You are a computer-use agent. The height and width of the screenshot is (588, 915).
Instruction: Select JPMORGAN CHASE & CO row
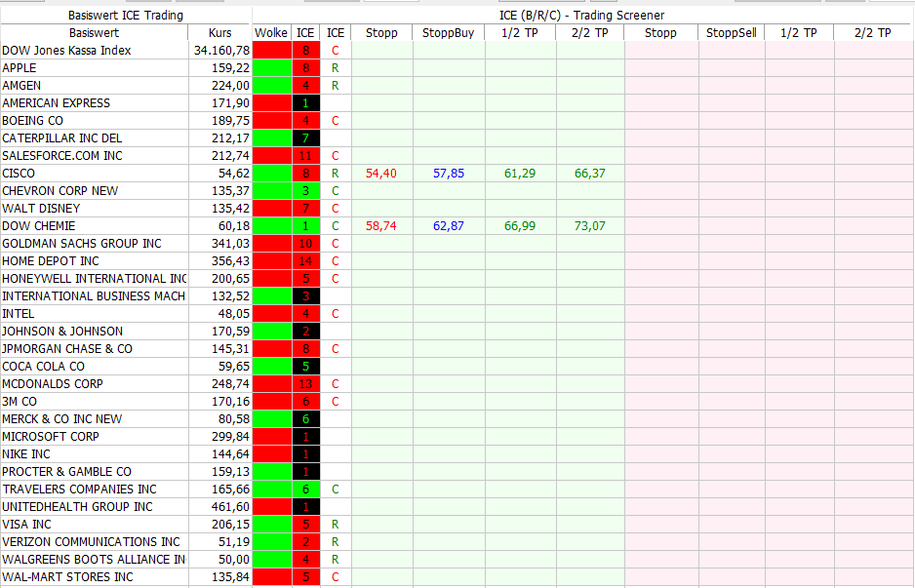coord(67,348)
